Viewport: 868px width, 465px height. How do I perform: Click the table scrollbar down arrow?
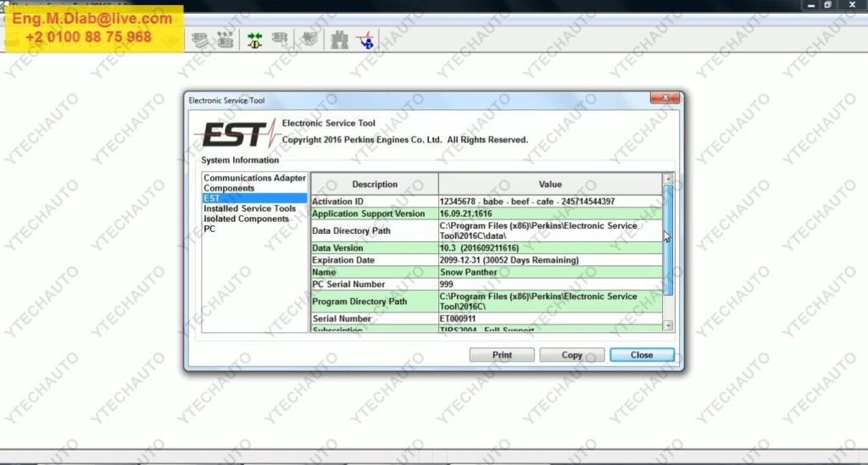coord(668,325)
